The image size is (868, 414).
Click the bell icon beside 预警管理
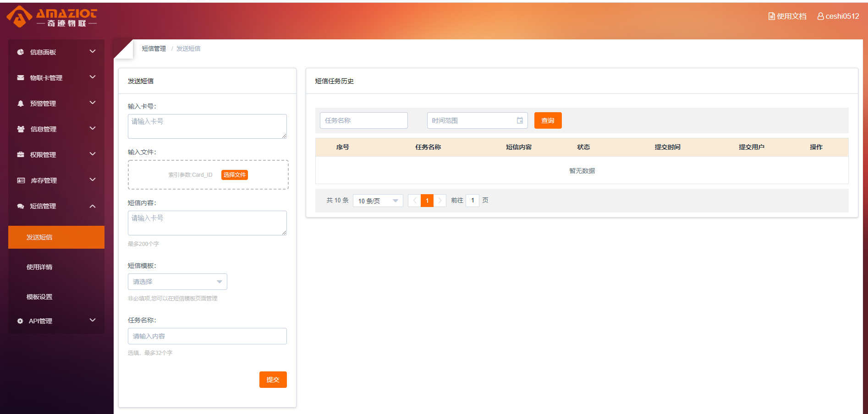[21, 103]
